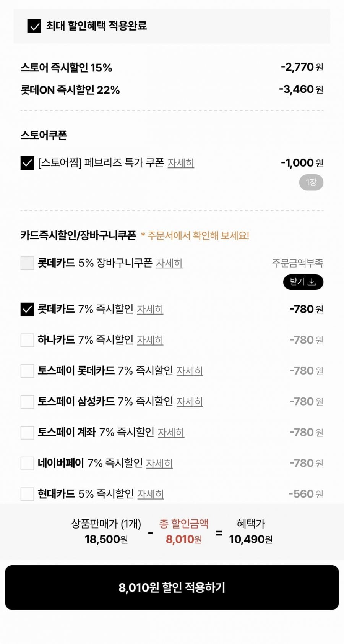
Task: Tap the 1장 coupon count badge
Action: point(311,183)
